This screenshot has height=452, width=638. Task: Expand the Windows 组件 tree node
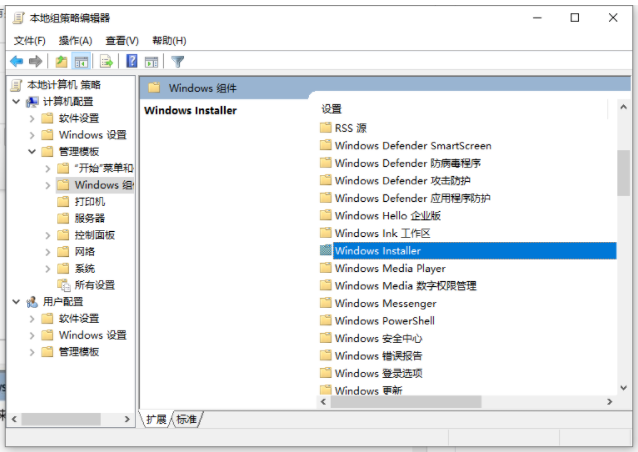[48, 185]
